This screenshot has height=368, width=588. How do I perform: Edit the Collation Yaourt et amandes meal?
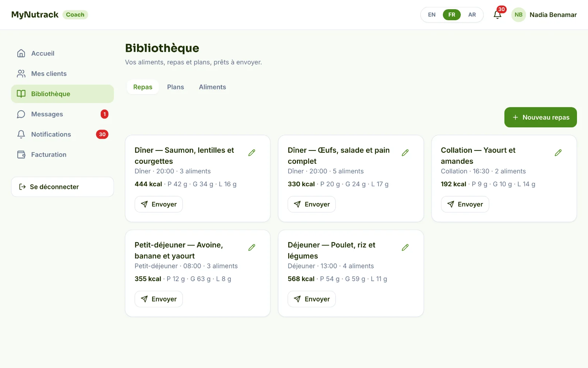558,153
